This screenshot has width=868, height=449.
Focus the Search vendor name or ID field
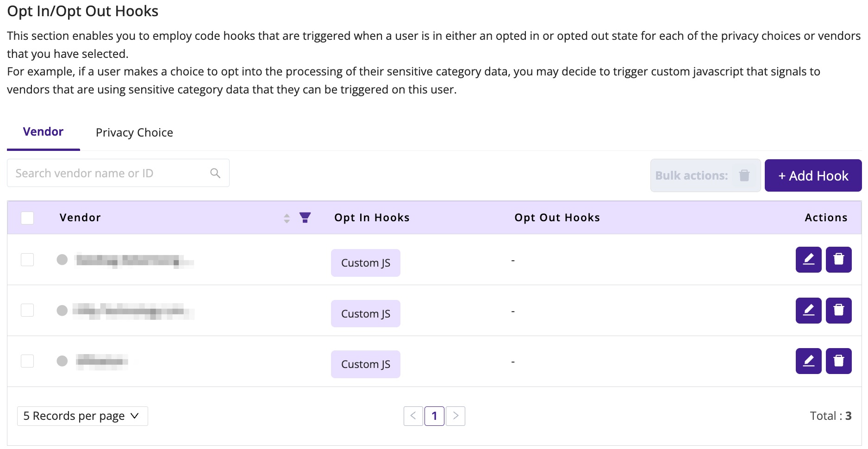coord(118,173)
